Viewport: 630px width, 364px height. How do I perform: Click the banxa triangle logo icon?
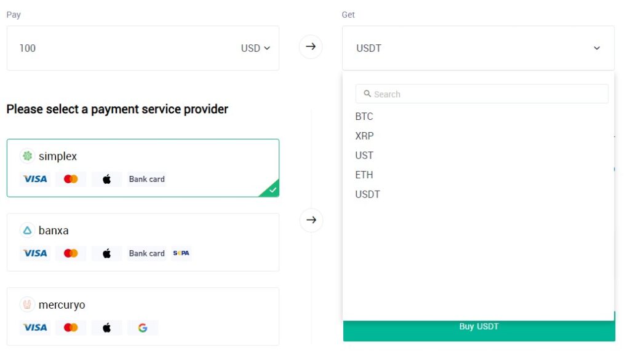click(x=27, y=230)
